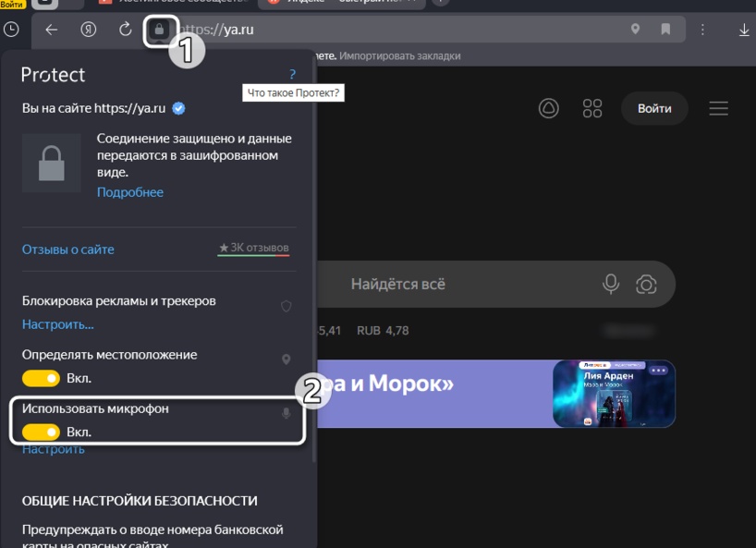Start voice search with microphone icon

(x=611, y=284)
